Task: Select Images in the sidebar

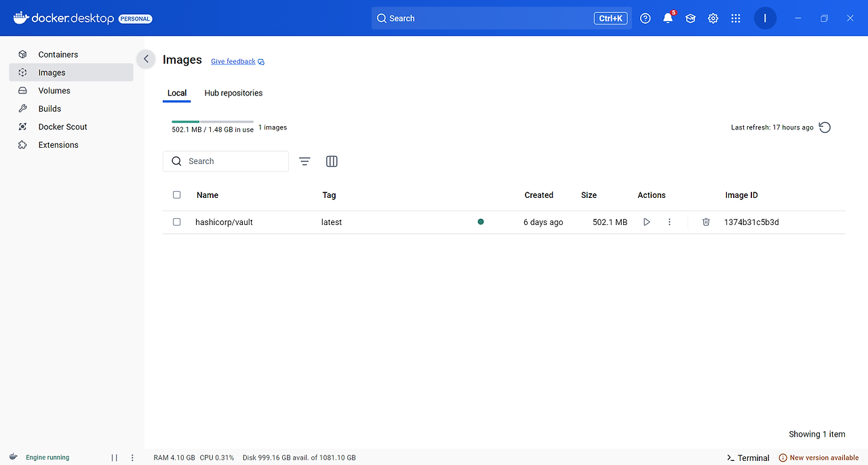Action: [71, 73]
